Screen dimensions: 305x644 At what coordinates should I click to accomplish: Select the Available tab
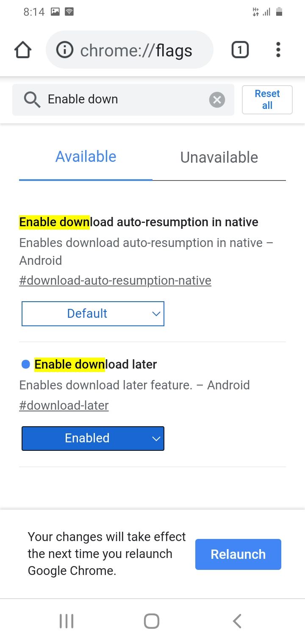(x=86, y=157)
